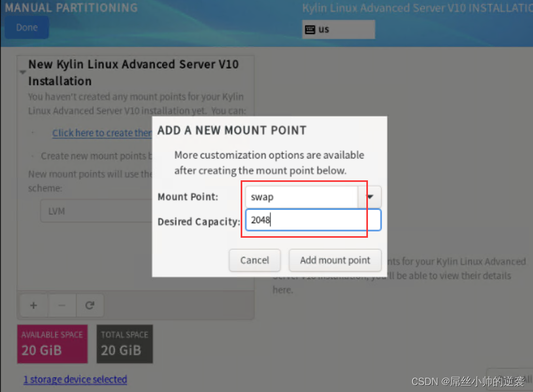Click the keyboard layout icon
This screenshot has width=533, height=392.
click(310, 29)
